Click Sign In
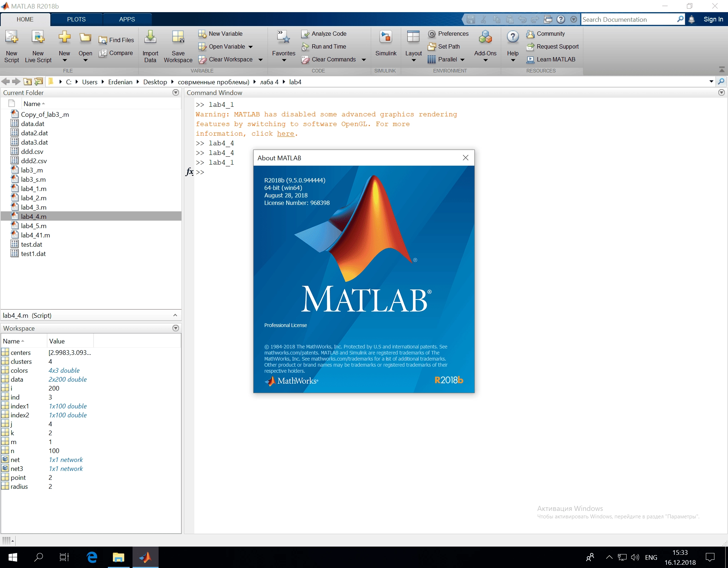Viewport: 728px width, 568px height. tap(713, 19)
